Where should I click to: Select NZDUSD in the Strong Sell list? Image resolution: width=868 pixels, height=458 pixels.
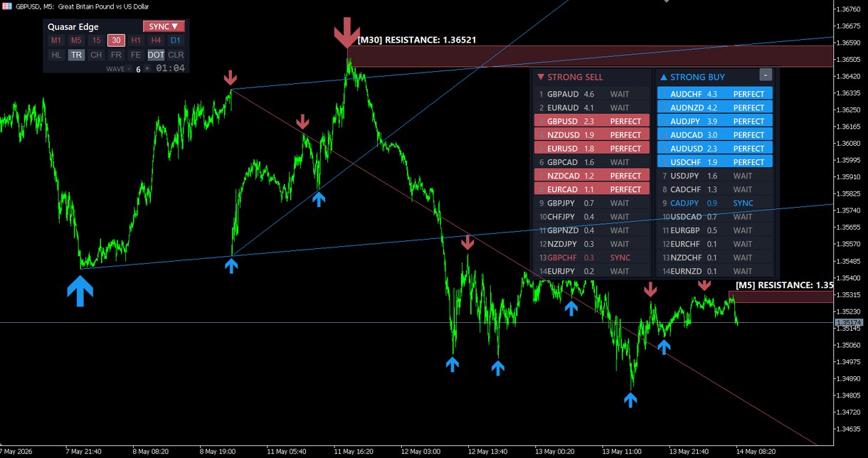(x=592, y=134)
